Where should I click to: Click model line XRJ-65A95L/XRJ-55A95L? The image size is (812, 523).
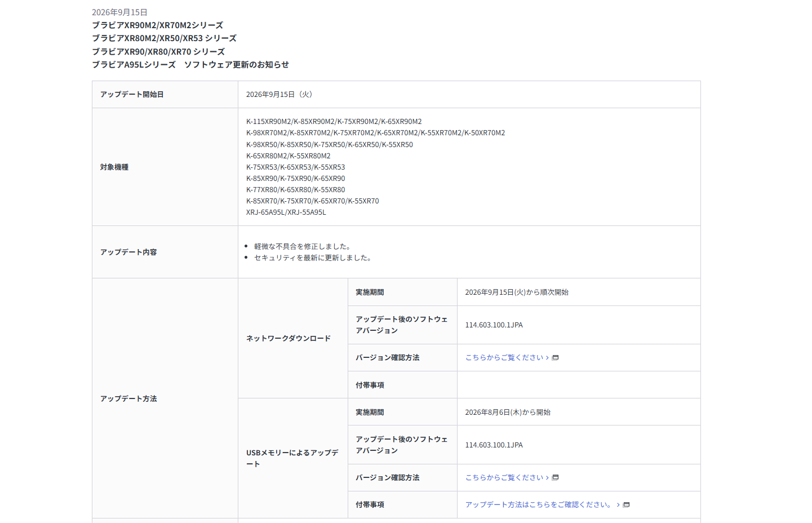(x=286, y=212)
